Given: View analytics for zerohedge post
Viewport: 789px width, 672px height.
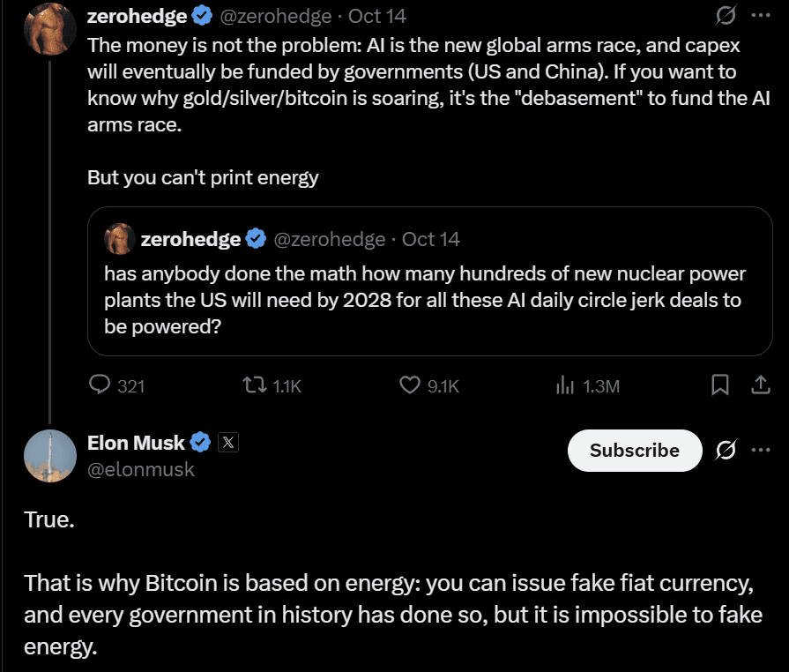Looking at the screenshot, I should 564,385.
